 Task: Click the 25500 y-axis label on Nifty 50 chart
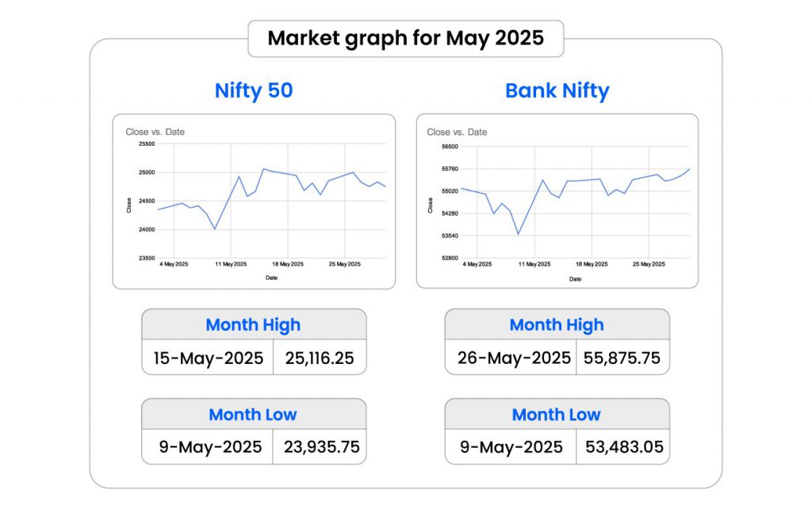pyautogui.click(x=147, y=144)
